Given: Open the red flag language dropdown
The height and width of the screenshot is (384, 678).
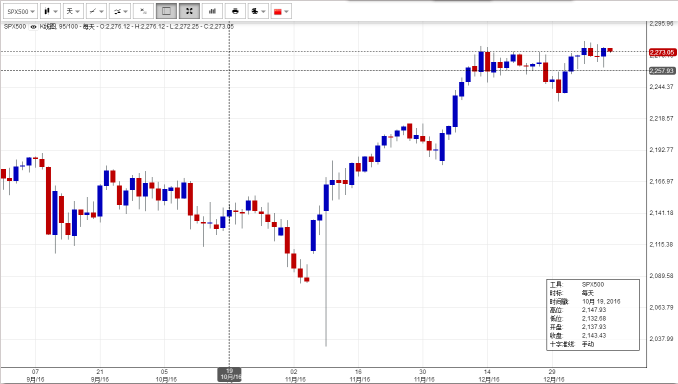Looking at the screenshot, I should (281, 11).
